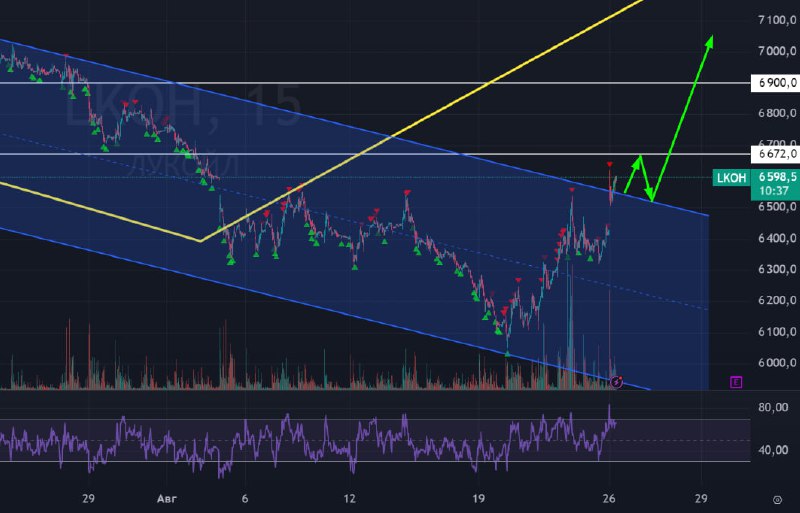The image size is (800, 513).
Task: Click the 6 500,0 price axis value
Action: point(777,207)
